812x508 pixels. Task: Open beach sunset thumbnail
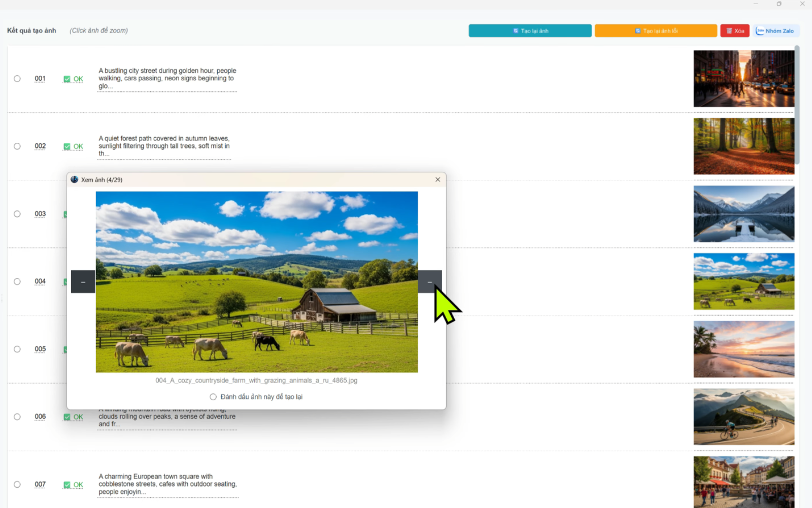[744, 349]
